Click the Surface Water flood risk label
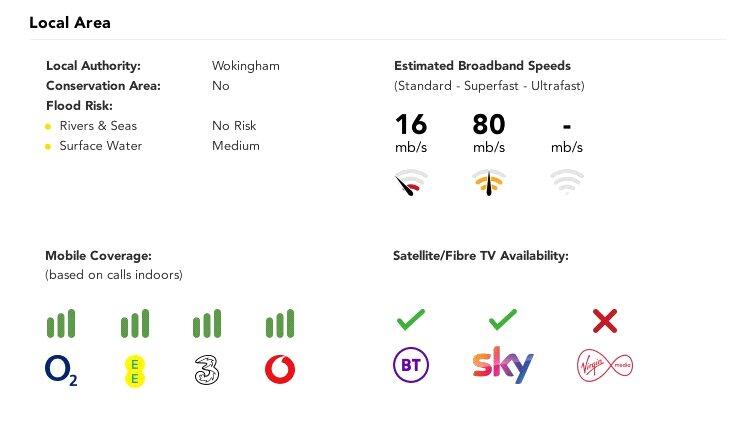 (x=100, y=146)
